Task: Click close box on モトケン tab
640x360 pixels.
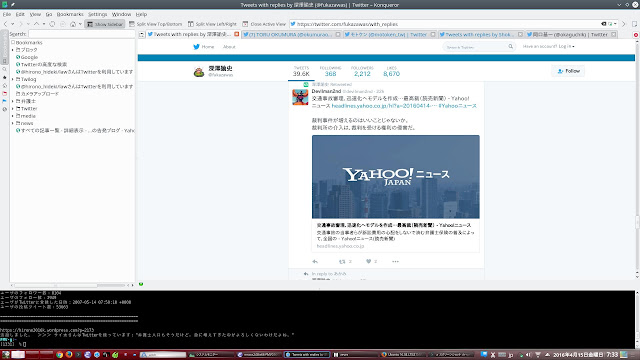Action: (x=433, y=34)
